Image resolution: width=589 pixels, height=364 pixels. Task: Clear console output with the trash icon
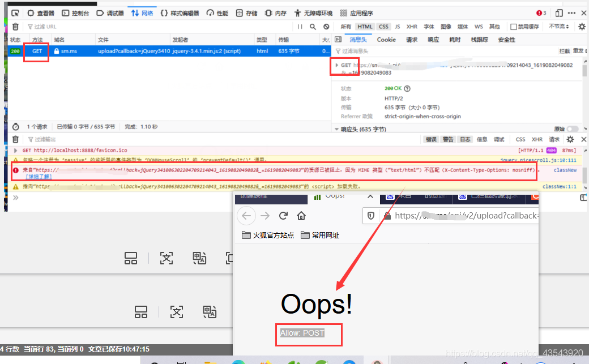[x=15, y=139]
